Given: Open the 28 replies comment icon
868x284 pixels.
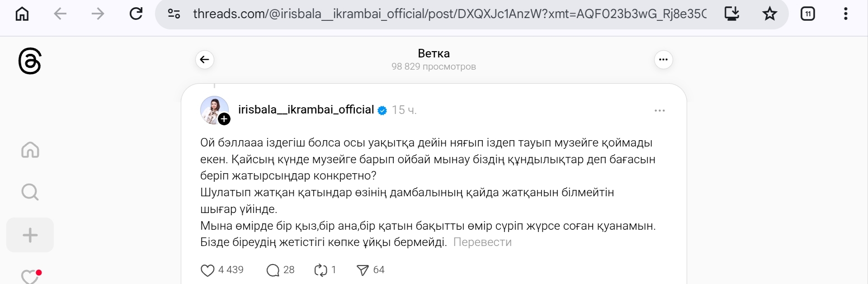Looking at the screenshot, I should (x=273, y=270).
